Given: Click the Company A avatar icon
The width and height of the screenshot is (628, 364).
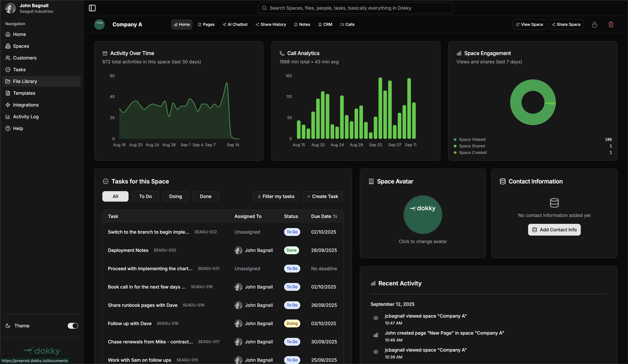Looking at the screenshot, I should click(99, 24).
